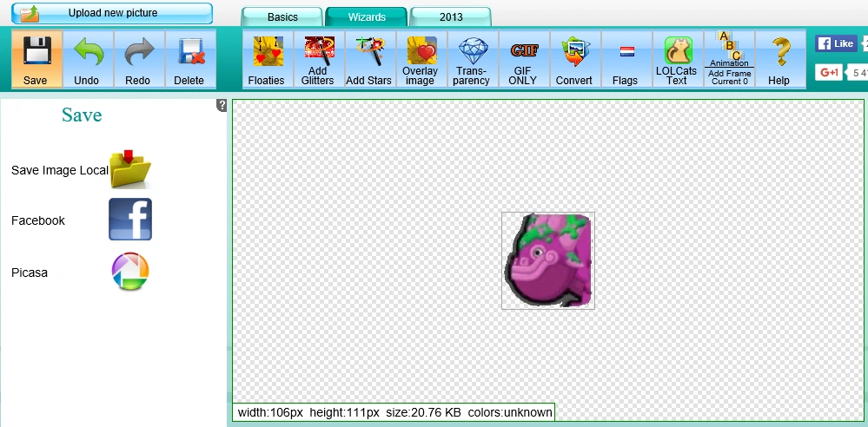
Task: Click the image info status bar
Action: (394, 412)
